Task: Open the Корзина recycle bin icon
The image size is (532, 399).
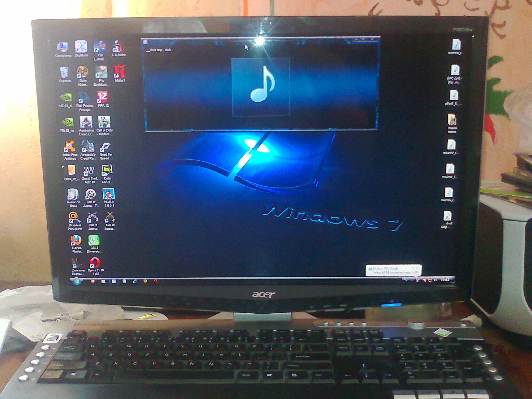Action: 64,75
